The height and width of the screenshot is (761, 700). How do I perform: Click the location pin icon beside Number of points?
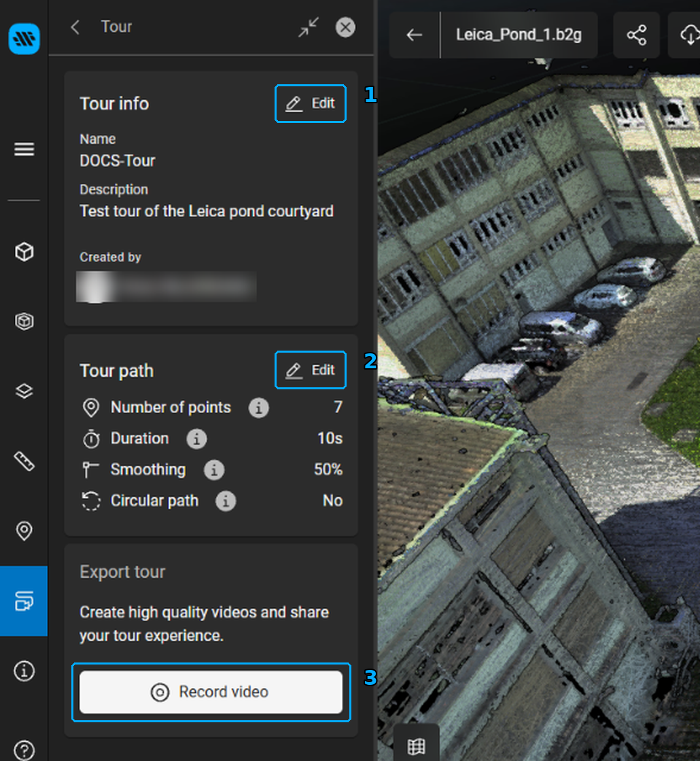(91, 408)
